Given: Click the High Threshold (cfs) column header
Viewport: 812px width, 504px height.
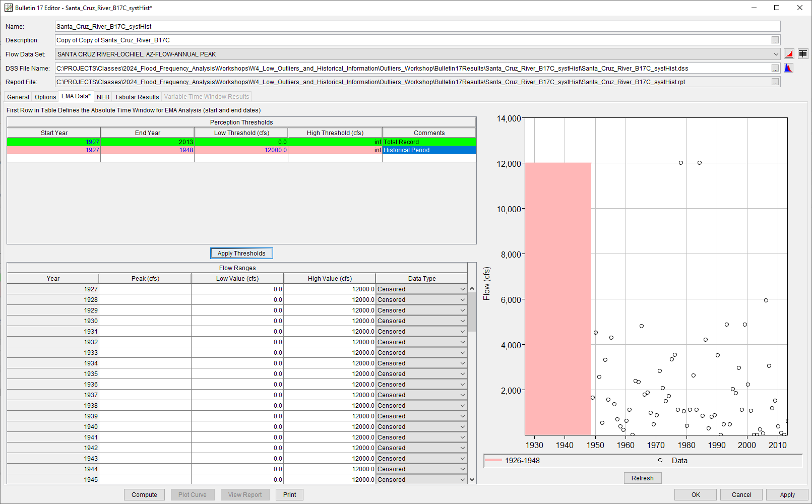Looking at the screenshot, I should (x=335, y=133).
